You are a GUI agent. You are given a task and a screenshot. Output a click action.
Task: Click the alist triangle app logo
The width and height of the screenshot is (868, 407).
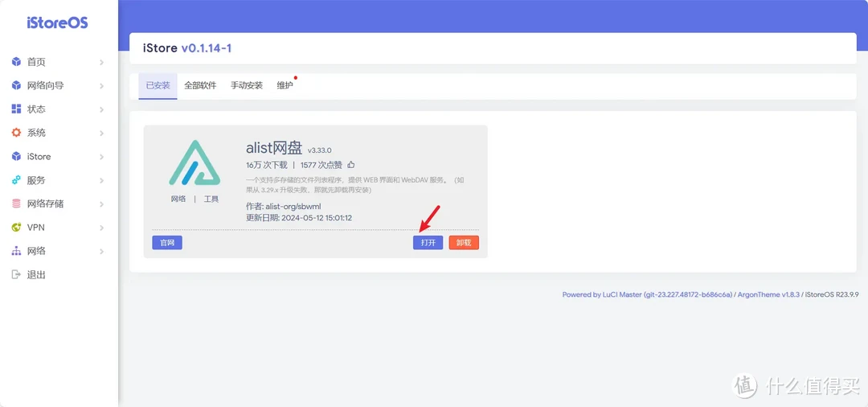coord(194,162)
